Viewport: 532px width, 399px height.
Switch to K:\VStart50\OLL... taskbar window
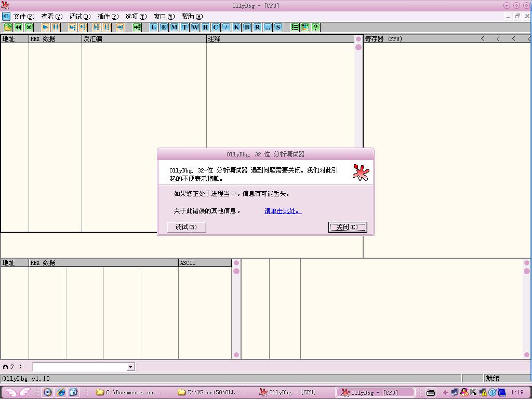[211, 392]
